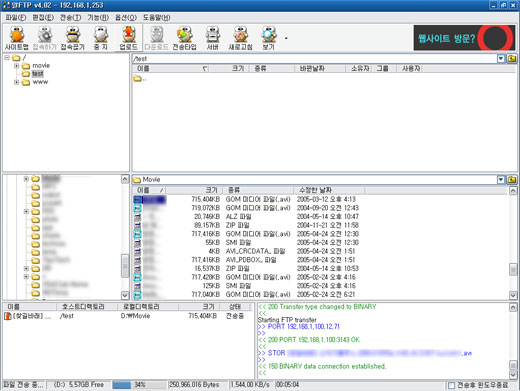Image resolution: width=520 pixels, height=391 pixels.
Task: Open the 옵션(O) menu
Action: pos(126,18)
